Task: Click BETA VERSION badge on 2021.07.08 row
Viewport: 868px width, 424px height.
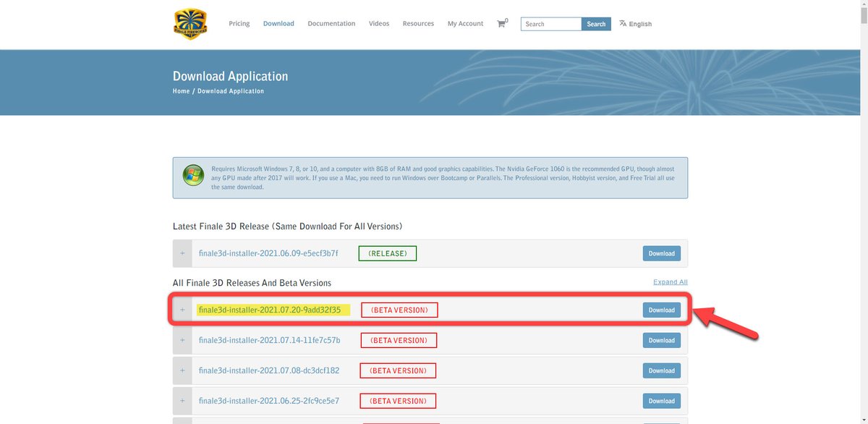Action: [398, 370]
